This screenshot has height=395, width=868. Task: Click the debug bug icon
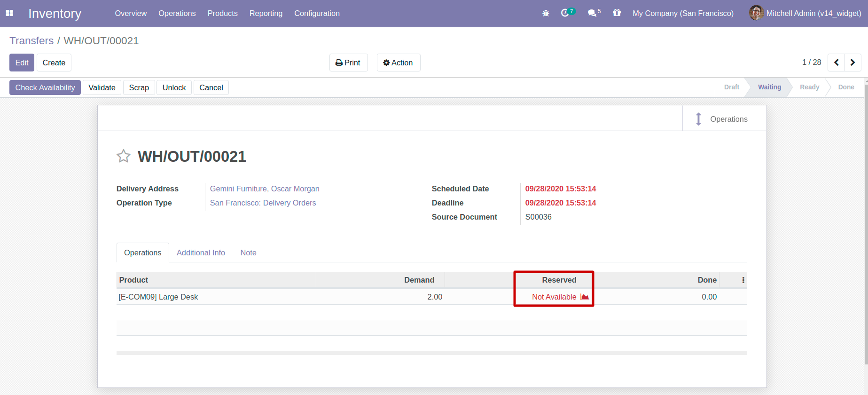coord(546,13)
